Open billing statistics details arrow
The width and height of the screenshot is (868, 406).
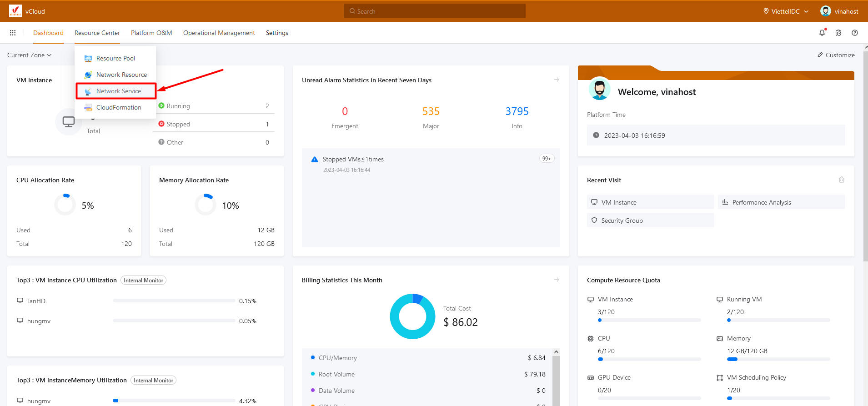(x=557, y=280)
